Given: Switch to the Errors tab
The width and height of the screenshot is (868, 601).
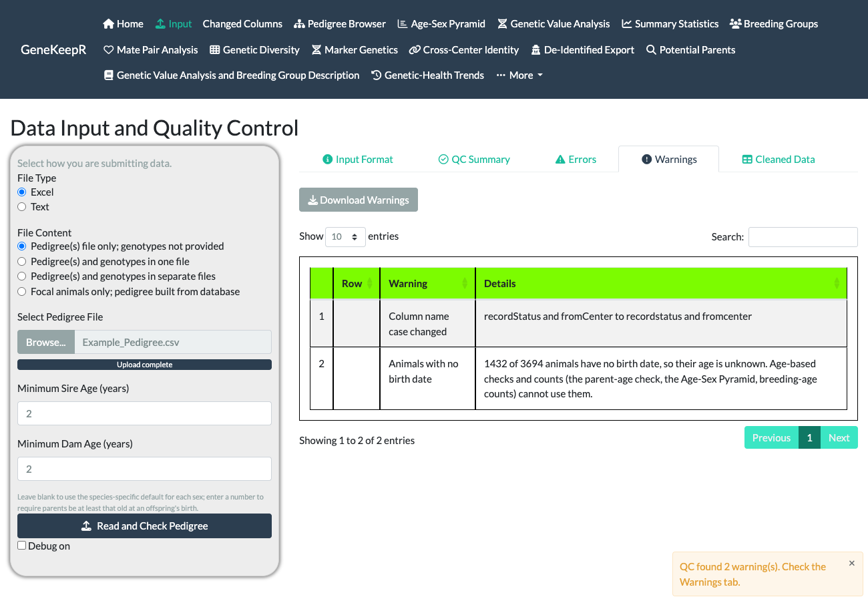Looking at the screenshot, I should (x=576, y=159).
